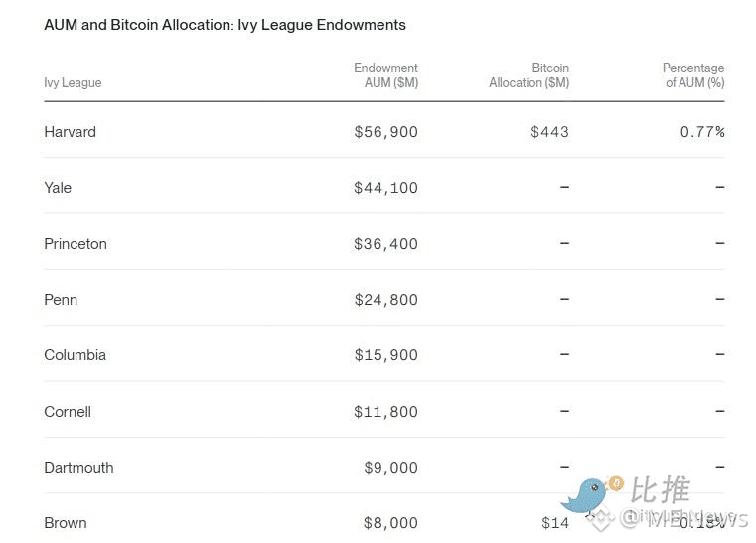
Task: Select Brown's $8,000 endowment value
Action: (x=390, y=523)
